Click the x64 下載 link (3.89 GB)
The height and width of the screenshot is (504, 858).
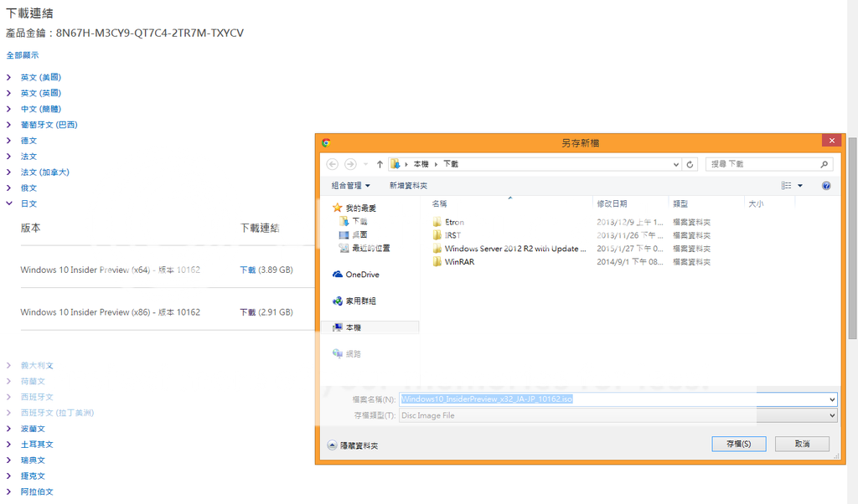(248, 270)
